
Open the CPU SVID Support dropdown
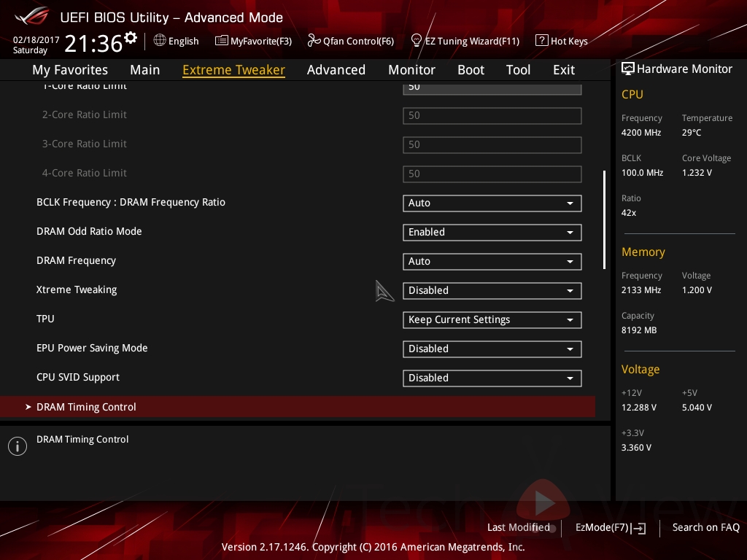[492, 378]
